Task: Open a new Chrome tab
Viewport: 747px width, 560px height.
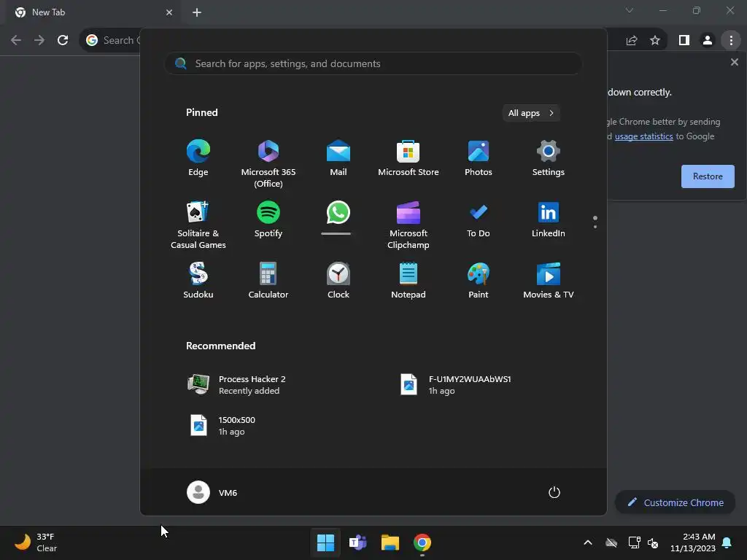Action: (197, 12)
